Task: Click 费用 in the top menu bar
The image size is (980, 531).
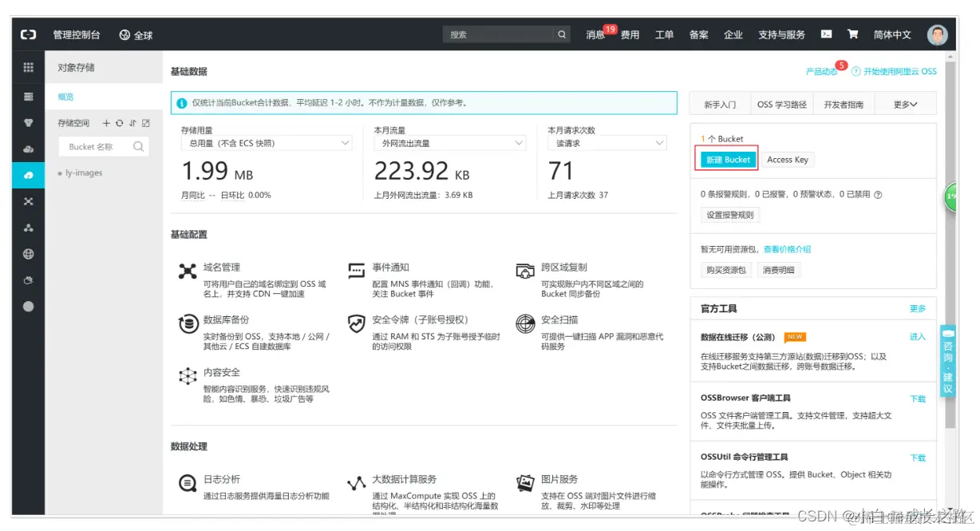Action: (630, 34)
